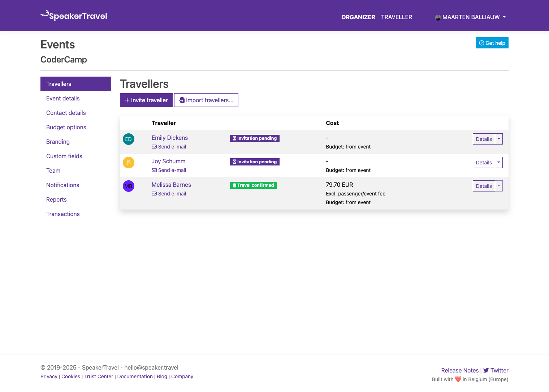Click Joy Schumm's Invitation pending badge
This screenshot has height=392, width=549.
[255, 162]
